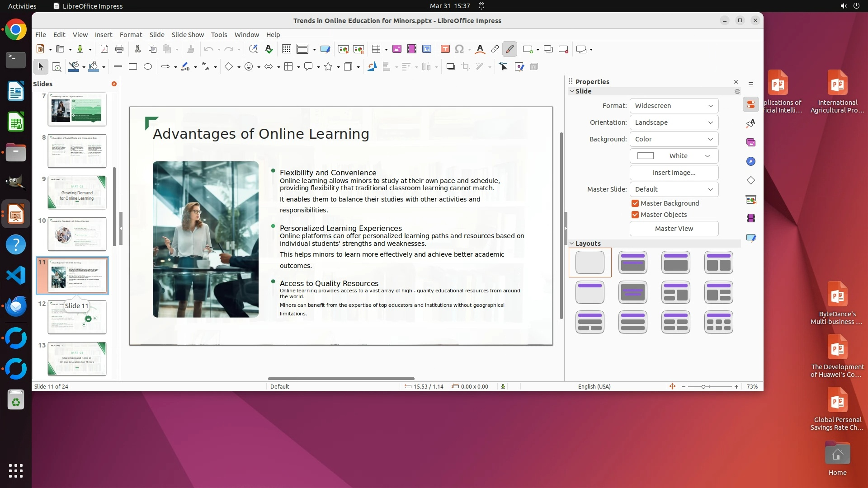The height and width of the screenshot is (488, 868).
Task: Open the Format menu
Action: [131, 35]
